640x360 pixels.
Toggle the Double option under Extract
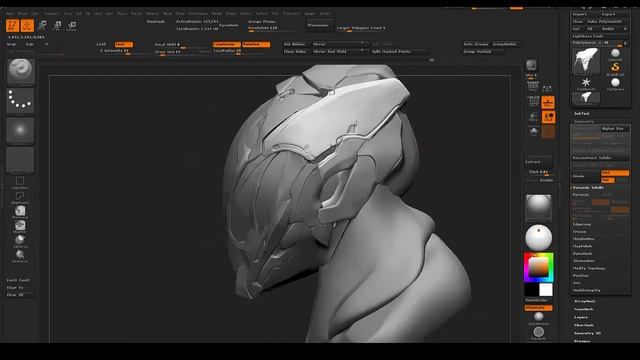tap(546, 180)
